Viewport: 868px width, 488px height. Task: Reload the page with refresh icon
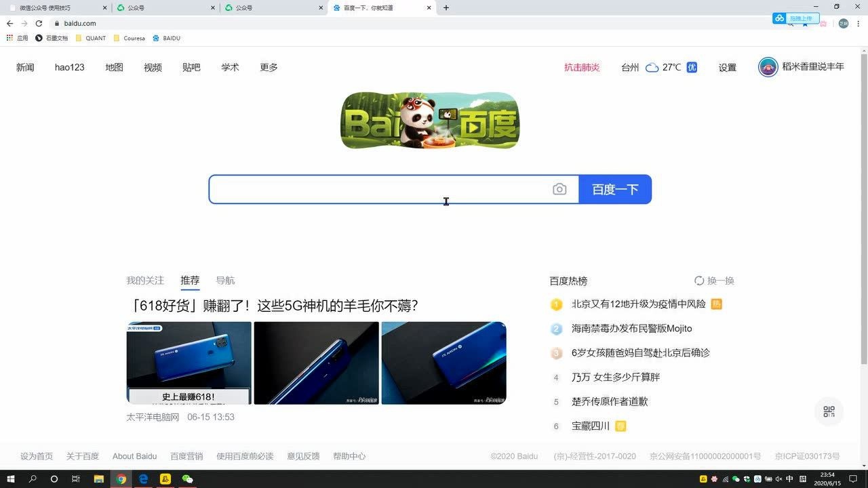[39, 23]
